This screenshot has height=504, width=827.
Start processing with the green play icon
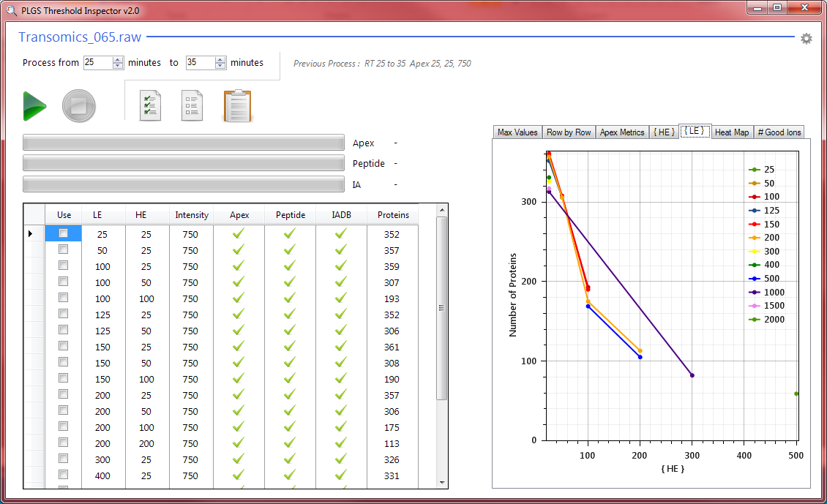tap(34, 105)
